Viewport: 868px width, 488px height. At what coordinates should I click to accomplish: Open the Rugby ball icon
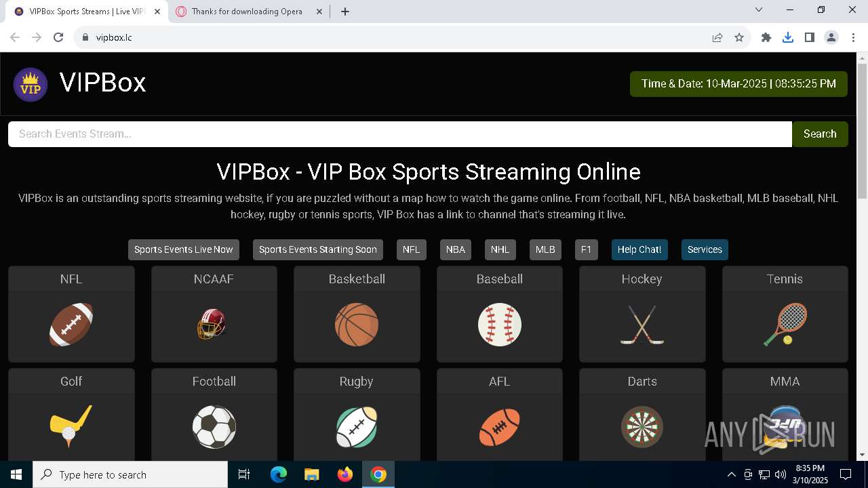tap(357, 427)
